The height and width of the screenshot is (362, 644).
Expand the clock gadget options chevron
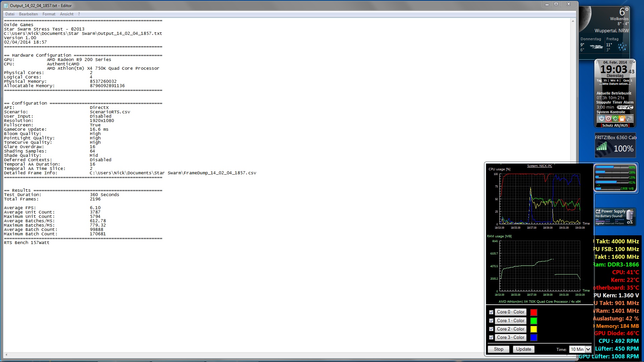[x=633, y=62]
